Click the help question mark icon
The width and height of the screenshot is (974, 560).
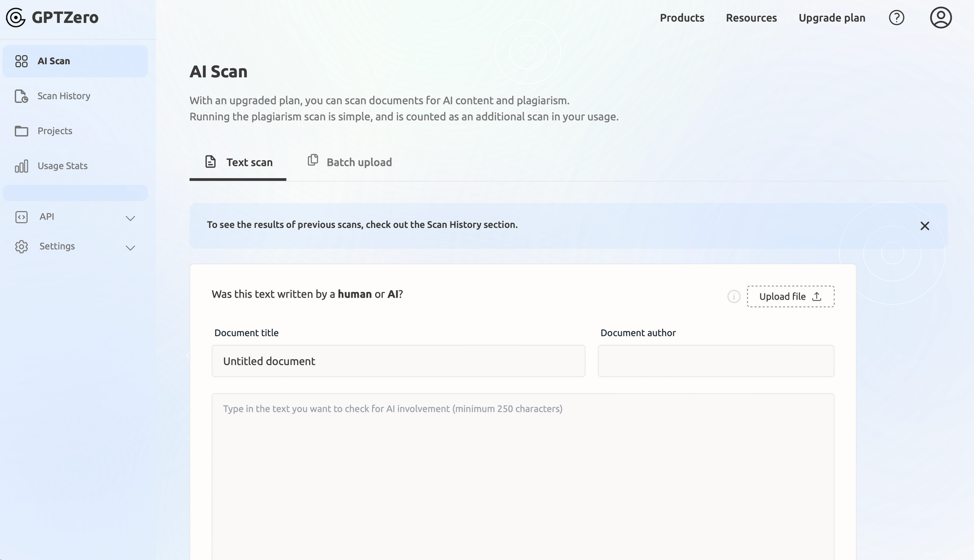pyautogui.click(x=897, y=17)
